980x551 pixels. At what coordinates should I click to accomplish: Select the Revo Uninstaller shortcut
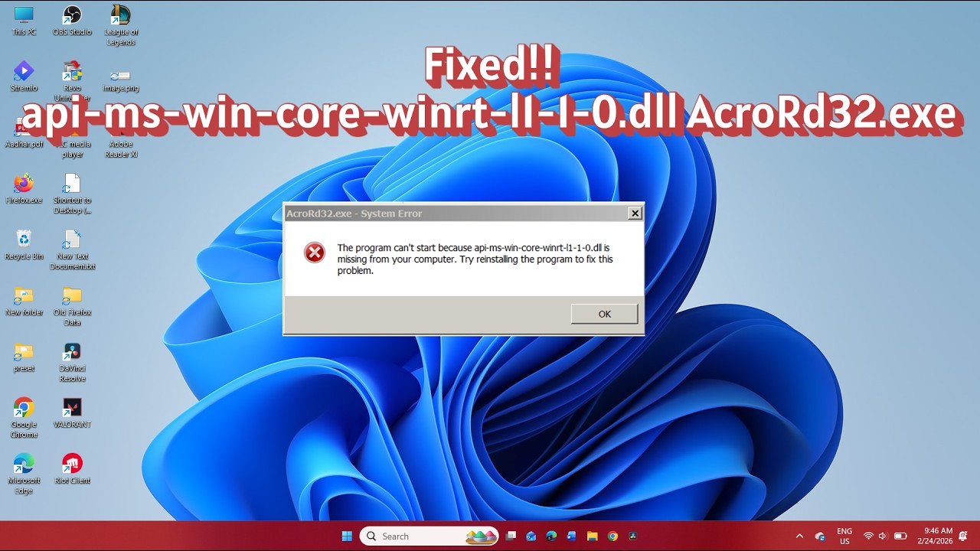[72, 81]
